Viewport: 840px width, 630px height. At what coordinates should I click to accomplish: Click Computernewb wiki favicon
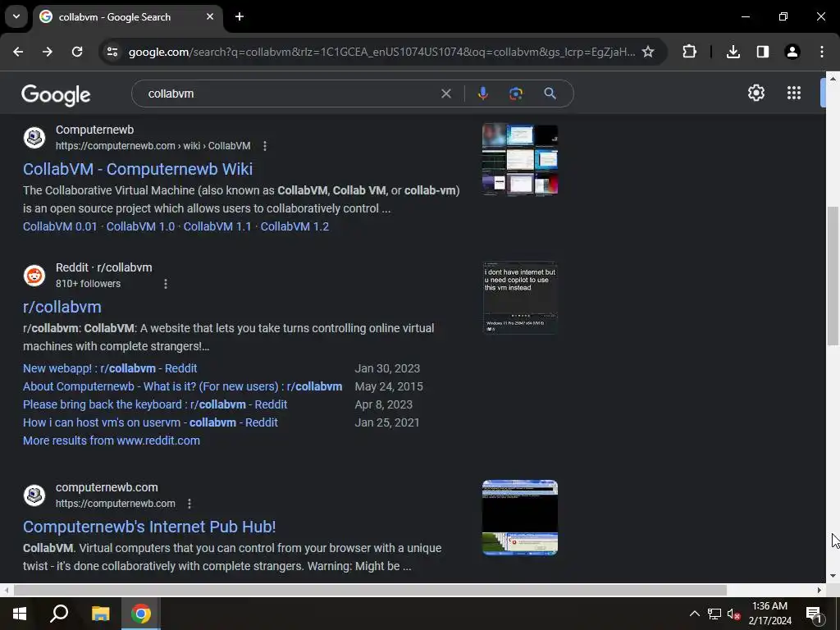[34, 138]
